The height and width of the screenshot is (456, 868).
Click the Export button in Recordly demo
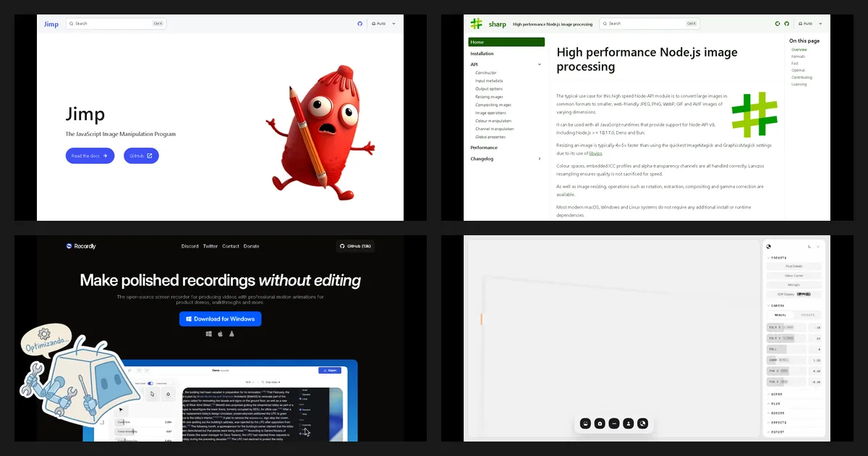(x=331, y=370)
